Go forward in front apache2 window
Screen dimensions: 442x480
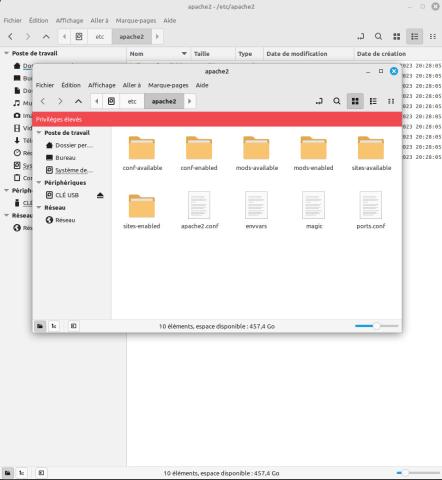[60, 101]
